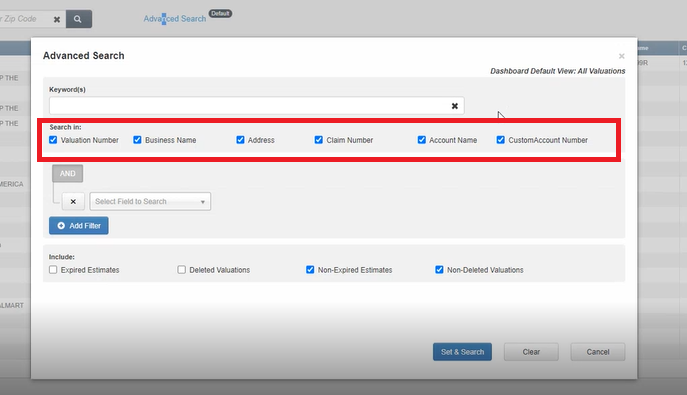The height and width of the screenshot is (395, 687).
Task: Click into the Keyword(s) input field
Action: coord(256,106)
